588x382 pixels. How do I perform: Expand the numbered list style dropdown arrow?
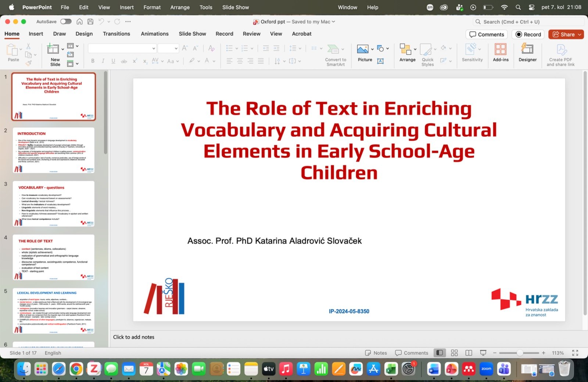point(252,48)
